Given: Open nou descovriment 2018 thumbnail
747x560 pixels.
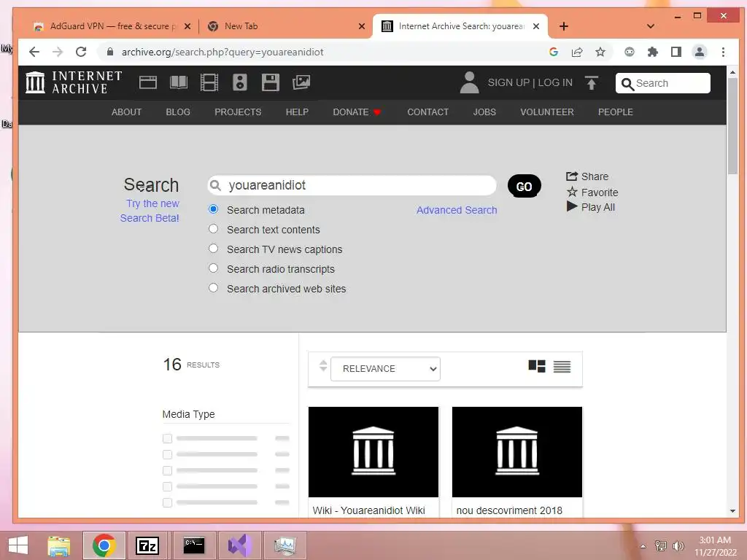Looking at the screenshot, I should click(x=517, y=451).
